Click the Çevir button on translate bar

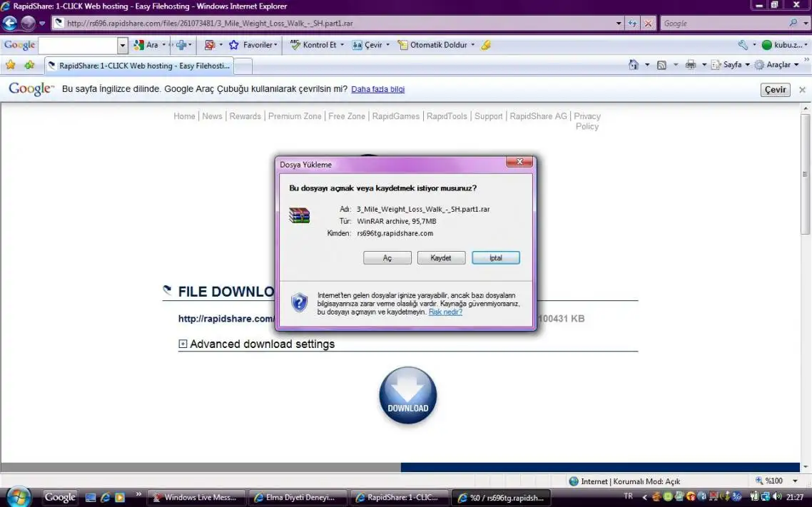pos(775,90)
